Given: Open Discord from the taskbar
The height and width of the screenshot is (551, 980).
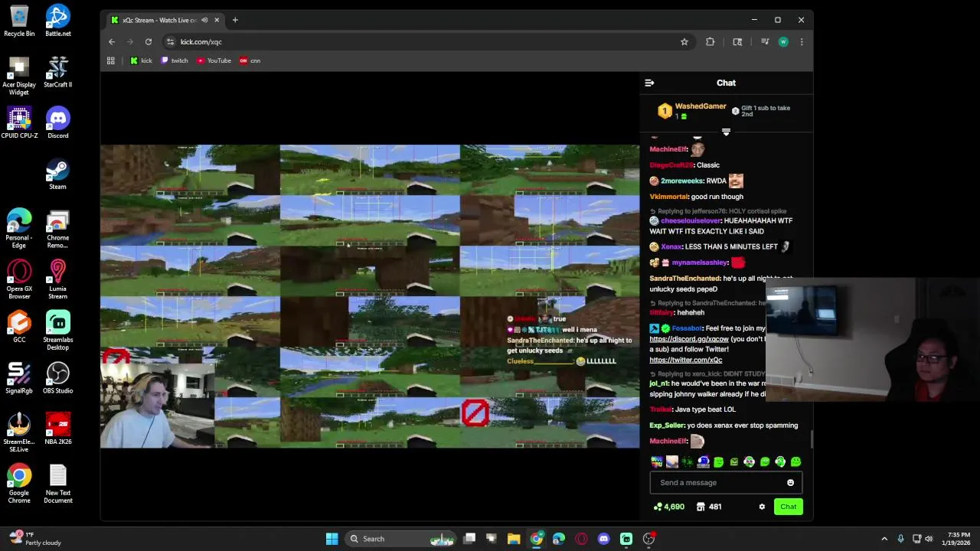Looking at the screenshot, I should pyautogui.click(x=604, y=539).
